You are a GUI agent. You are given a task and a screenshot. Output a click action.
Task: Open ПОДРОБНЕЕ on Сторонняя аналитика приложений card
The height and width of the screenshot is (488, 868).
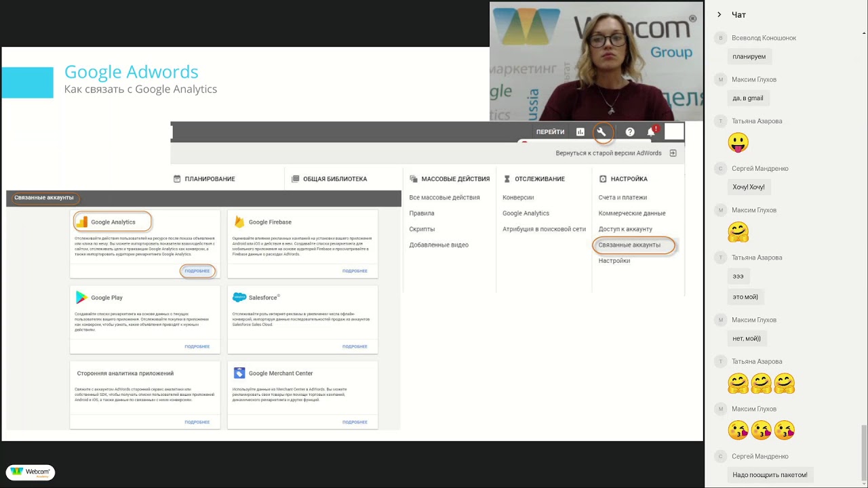coord(197,422)
